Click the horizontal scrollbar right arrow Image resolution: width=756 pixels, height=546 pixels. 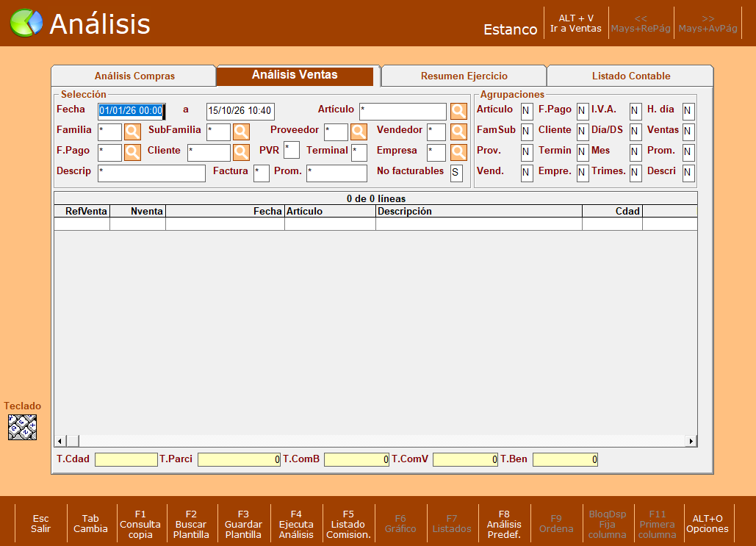pyautogui.click(x=691, y=441)
